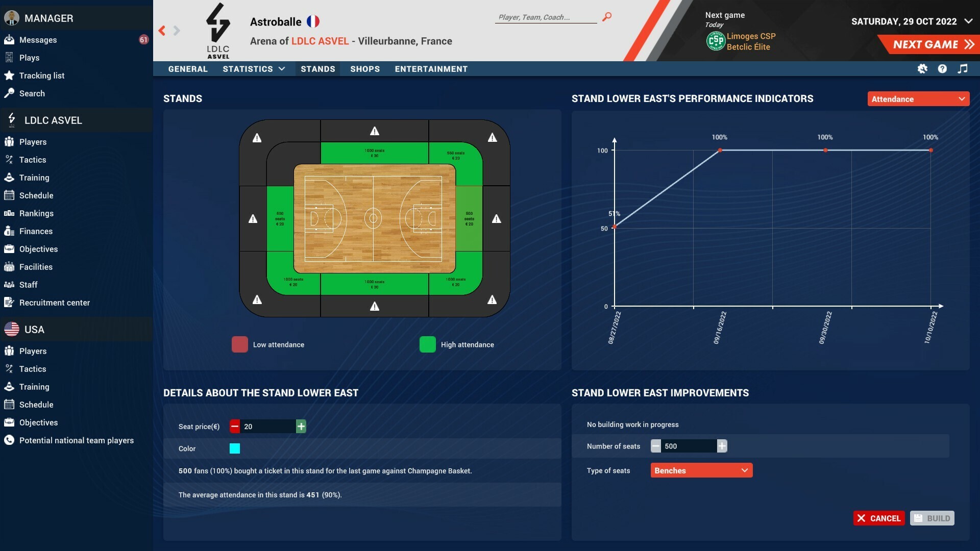Click the seat price input field
This screenshot has height=551, width=980.
coord(268,426)
